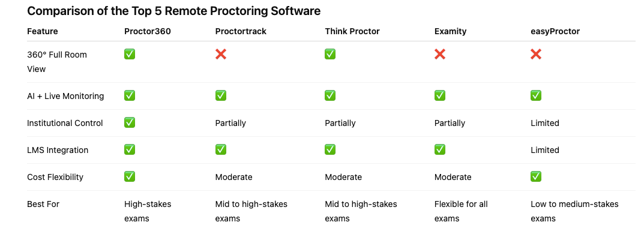Select the easyProctor column header

click(555, 32)
